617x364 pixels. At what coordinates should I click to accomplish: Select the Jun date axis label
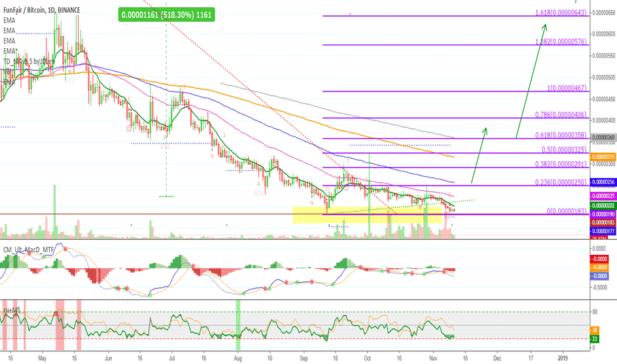click(108, 358)
